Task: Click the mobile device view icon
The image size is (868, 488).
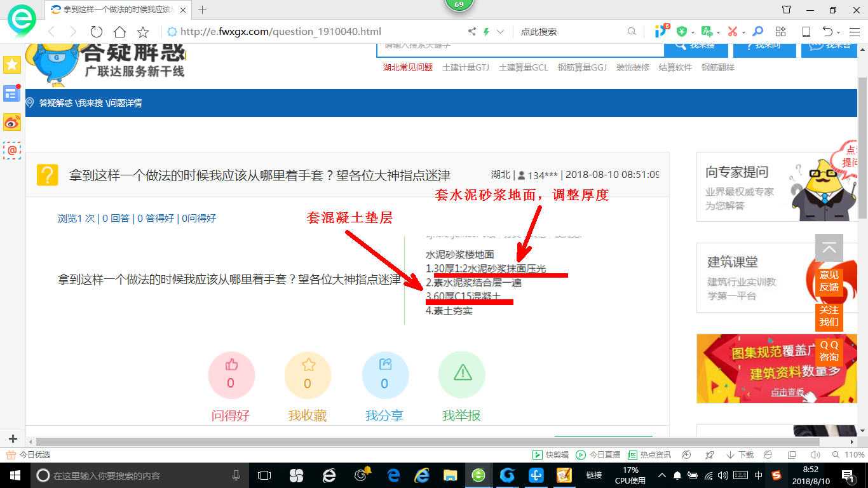Action: [806, 32]
